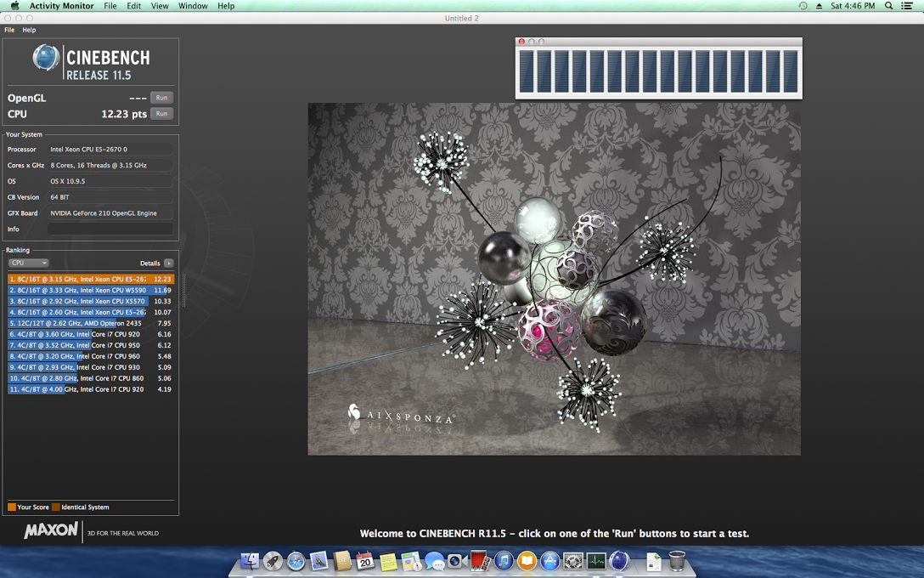Open the Trash in dock
The image size is (924, 578).
click(677, 560)
